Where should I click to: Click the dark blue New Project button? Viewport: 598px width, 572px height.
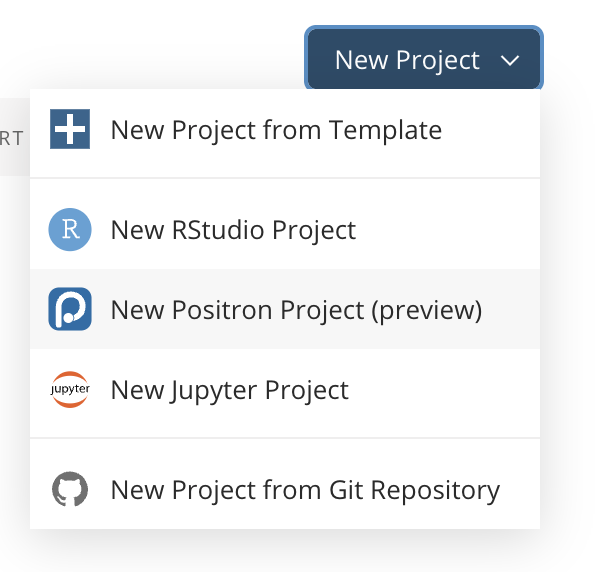pos(424,59)
